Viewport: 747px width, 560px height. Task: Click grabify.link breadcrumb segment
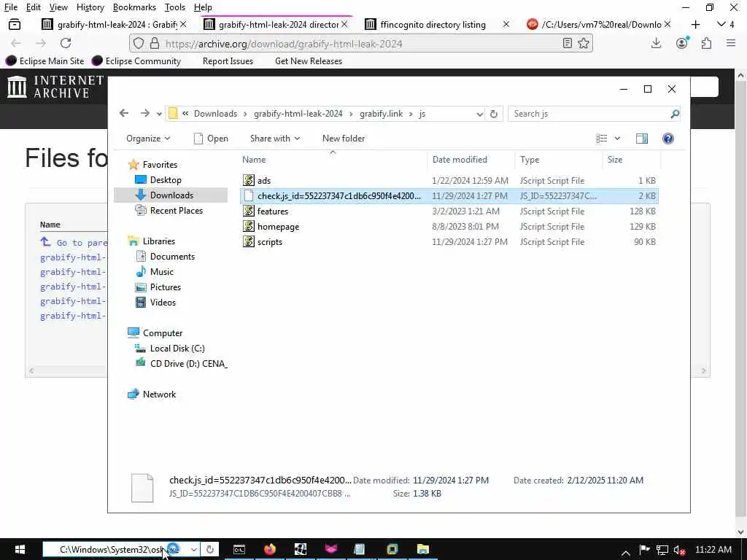coord(381,114)
